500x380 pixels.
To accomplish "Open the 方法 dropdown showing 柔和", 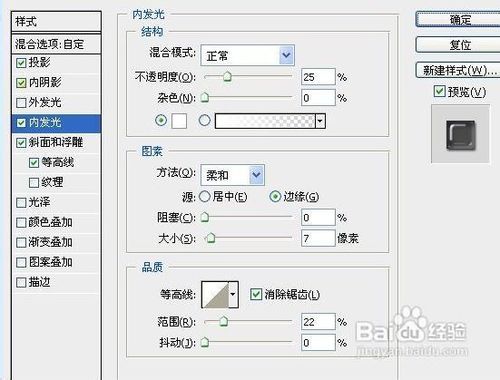I will coord(233,175).
